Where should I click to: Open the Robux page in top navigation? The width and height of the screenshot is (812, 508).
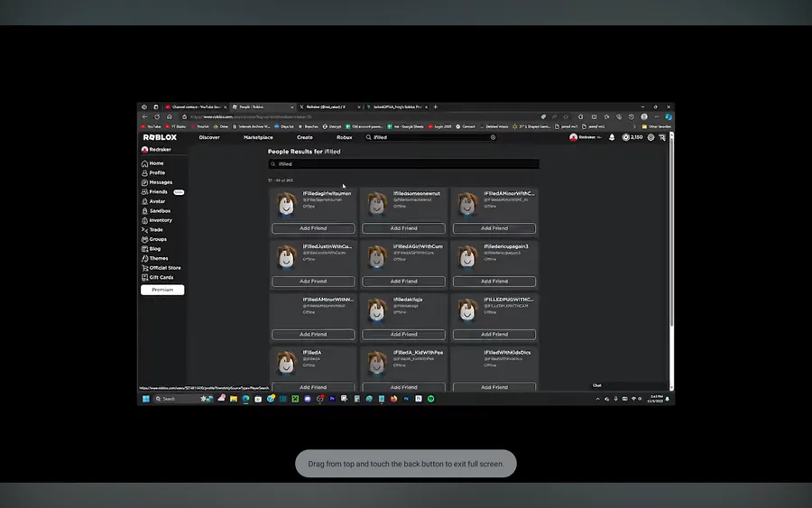[345, 137]
